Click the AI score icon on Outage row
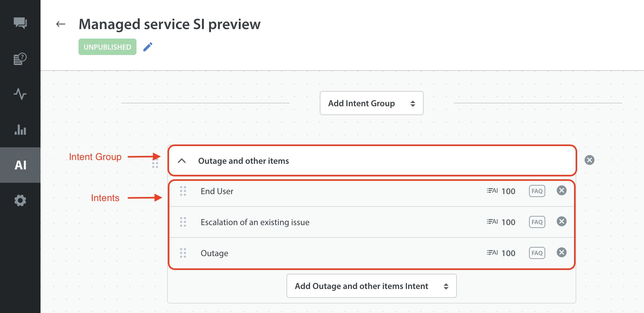 (x=492, y=253)
